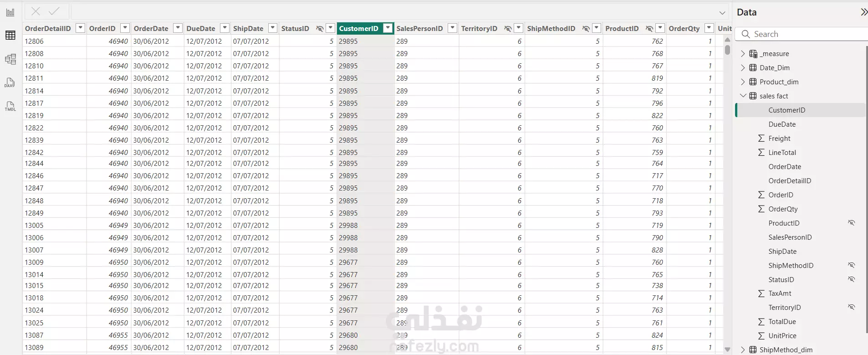
Task: Open Table view from left sidebar
Action: click(x=10, y=36)
